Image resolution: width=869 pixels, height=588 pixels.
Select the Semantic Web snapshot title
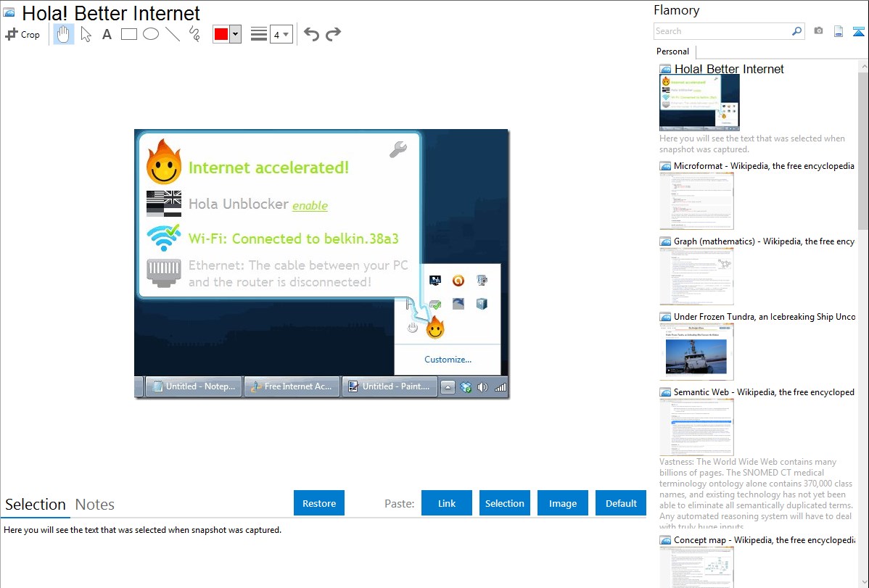[764, 392]
